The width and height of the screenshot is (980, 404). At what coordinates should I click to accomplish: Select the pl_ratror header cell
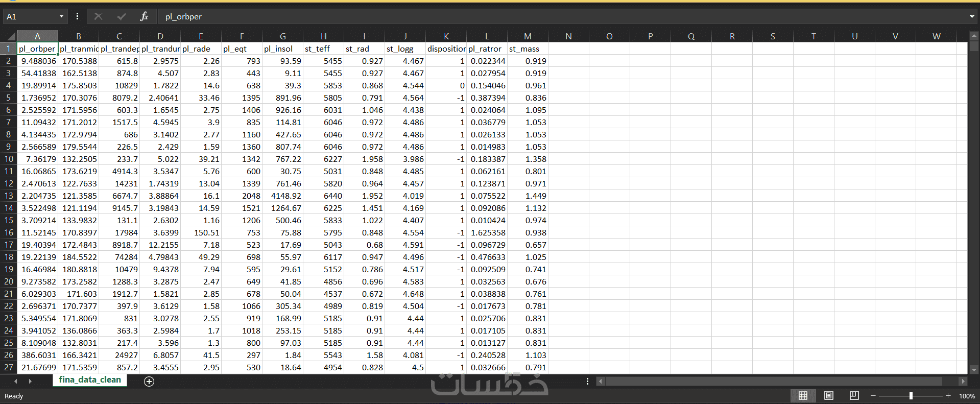point(487,49)
